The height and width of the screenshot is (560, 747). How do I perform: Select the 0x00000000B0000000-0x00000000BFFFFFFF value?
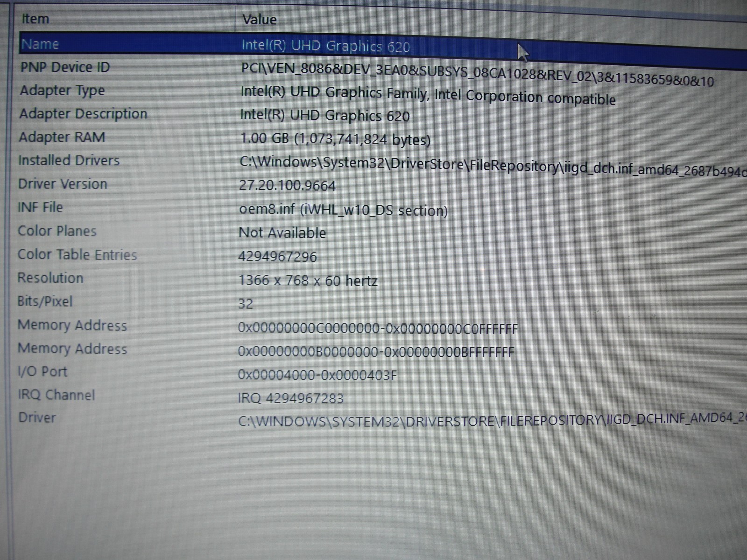tap(376, 351)
